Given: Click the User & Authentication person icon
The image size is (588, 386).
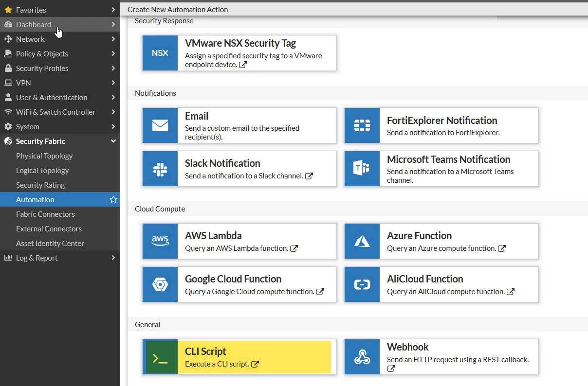Looking at the screenshot, I should 8,97.
